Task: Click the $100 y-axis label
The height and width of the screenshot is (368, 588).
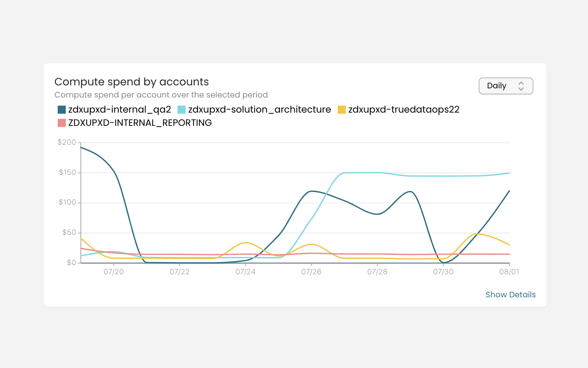Action: [67, 202]
